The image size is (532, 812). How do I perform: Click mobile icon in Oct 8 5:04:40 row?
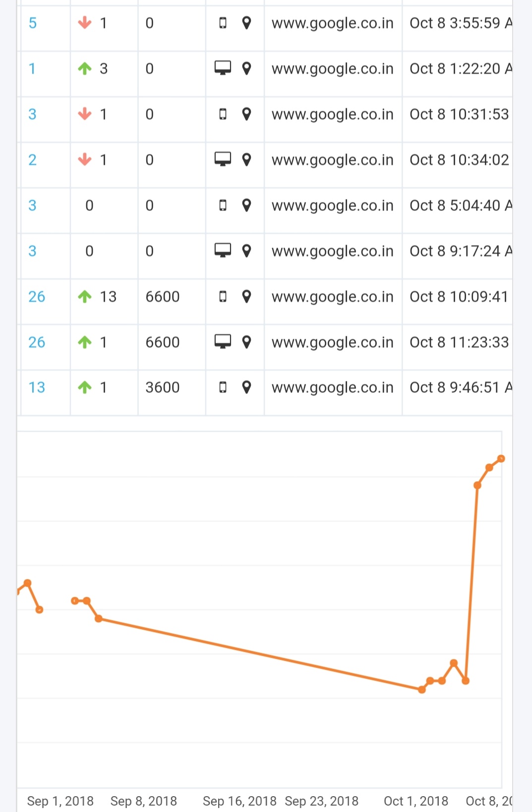point(223,205)
